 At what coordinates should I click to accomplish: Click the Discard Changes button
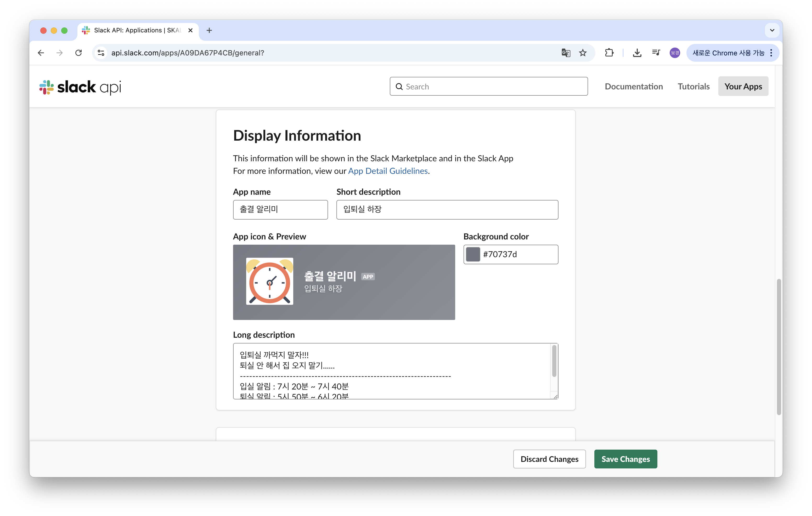549,459
